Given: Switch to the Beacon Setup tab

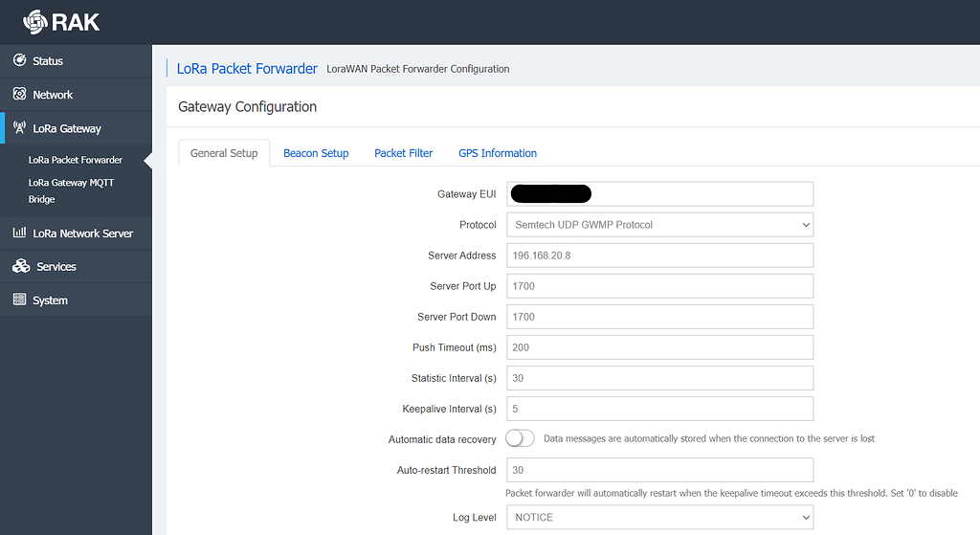Looking at the screenshot, I should pyautogui.click(x=316, y=153).
